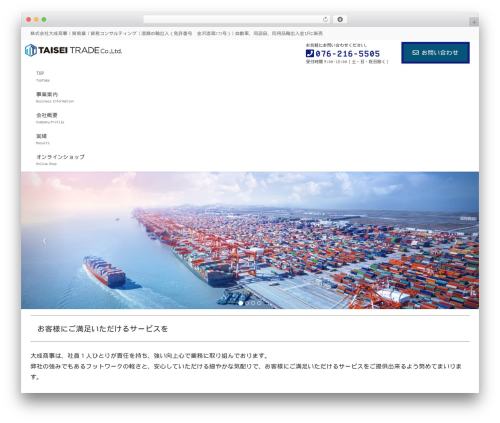Image resolution: width=500 pixels, height=423 pixels.
Task: Click the yellow minimize window button
Action: coord(36,19)
